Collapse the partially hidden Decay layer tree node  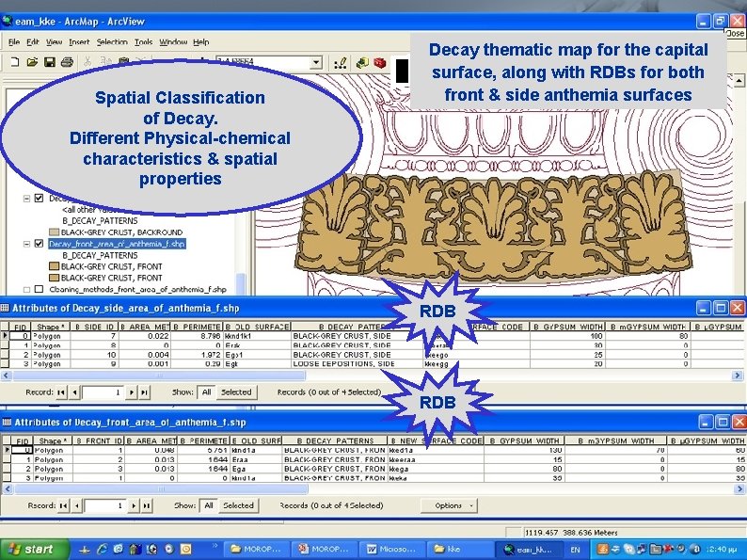(27, 199)
